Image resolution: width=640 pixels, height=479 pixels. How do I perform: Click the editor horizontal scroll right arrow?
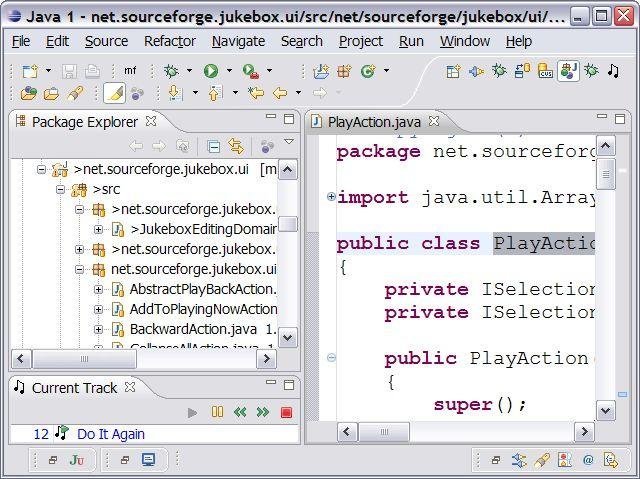coord(584,432)
